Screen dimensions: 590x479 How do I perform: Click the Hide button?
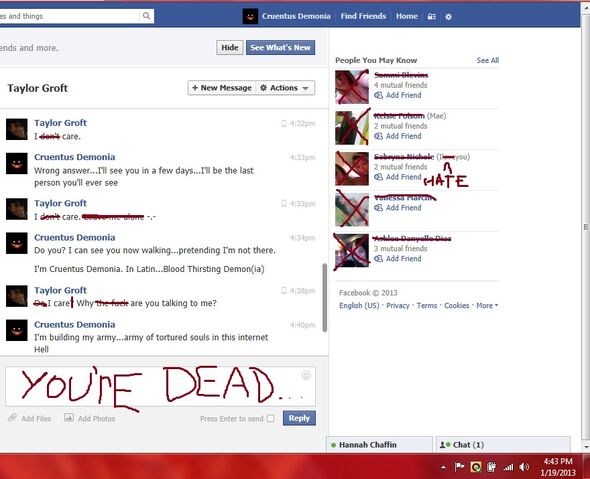point(230,47)
